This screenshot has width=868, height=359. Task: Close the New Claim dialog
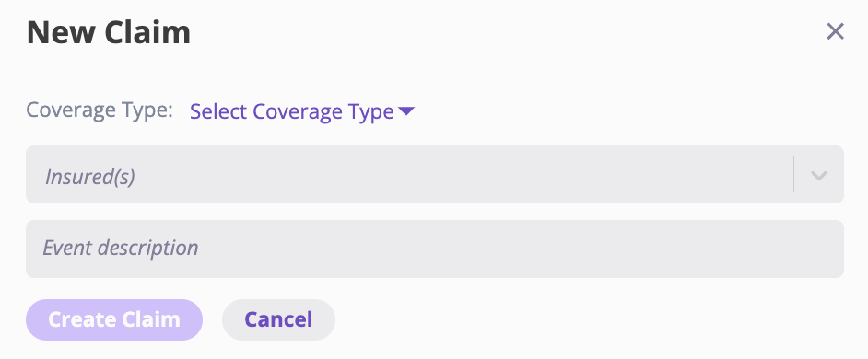[x=835, y=31]
